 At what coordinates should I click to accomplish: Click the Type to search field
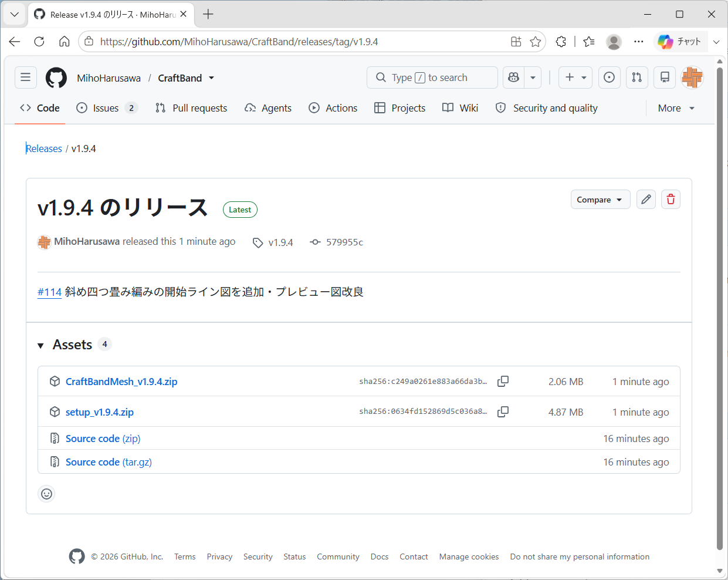click(x=432, y=77)
